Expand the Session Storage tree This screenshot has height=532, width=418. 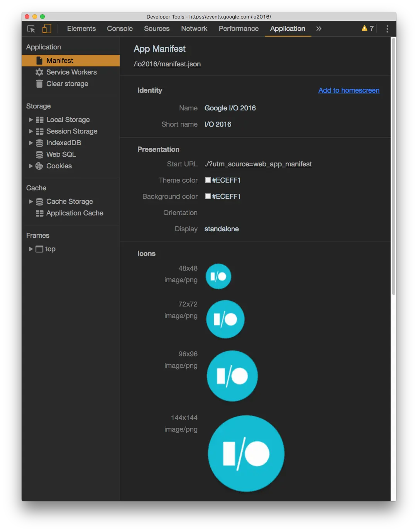coord(31,131)
